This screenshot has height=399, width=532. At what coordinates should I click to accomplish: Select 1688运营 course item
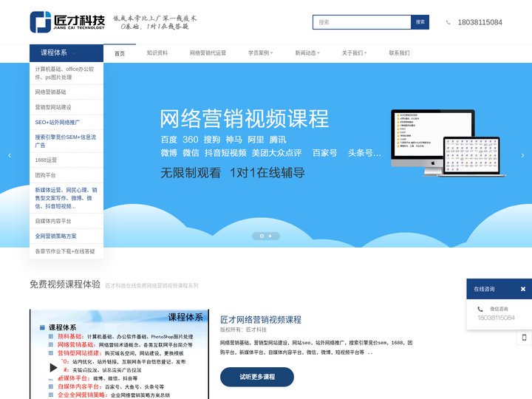click(x=66, y=160)
